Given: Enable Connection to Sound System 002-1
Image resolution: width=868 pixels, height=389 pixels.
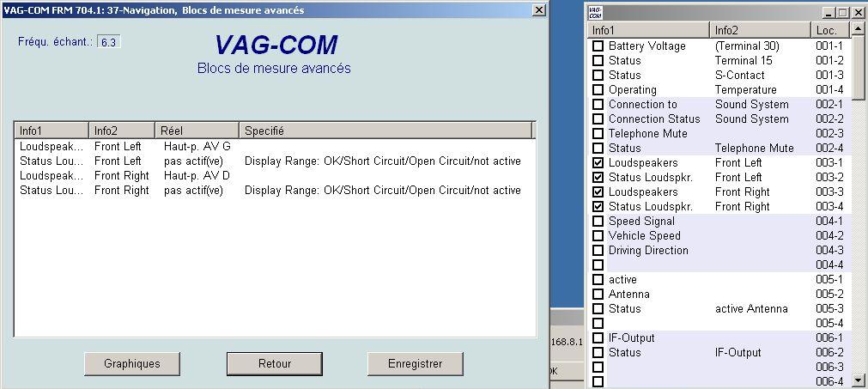Looking at the screenshot, I should (x=598, y=104).
